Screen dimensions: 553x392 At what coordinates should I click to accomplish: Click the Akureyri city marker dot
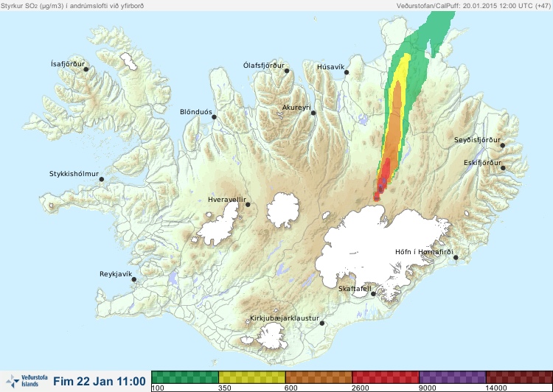[313, 113]
